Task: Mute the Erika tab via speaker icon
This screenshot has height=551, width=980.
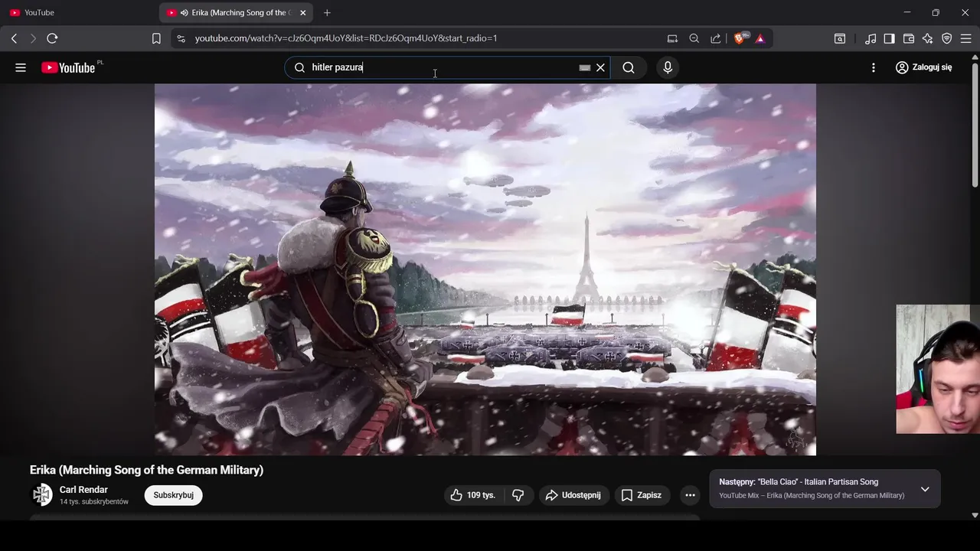Action: 185,13
